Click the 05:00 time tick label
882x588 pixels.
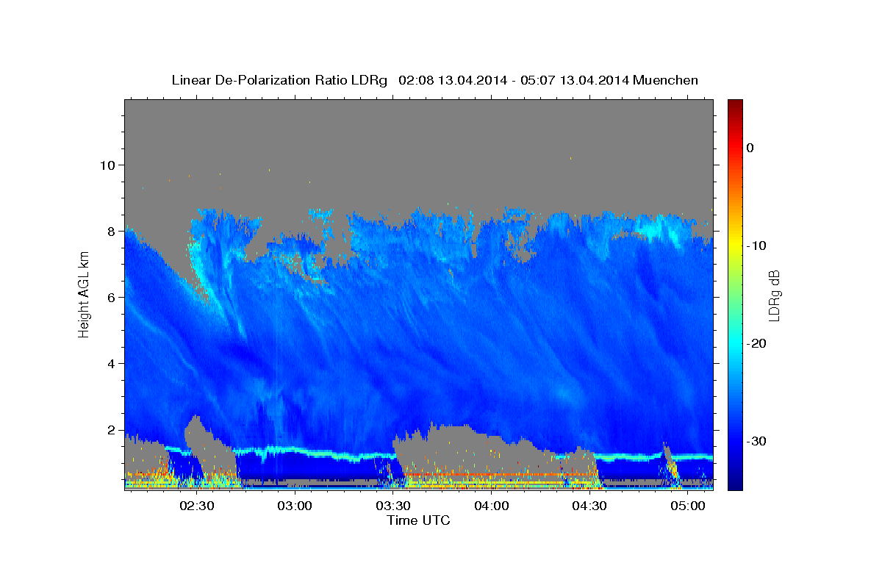687,506
